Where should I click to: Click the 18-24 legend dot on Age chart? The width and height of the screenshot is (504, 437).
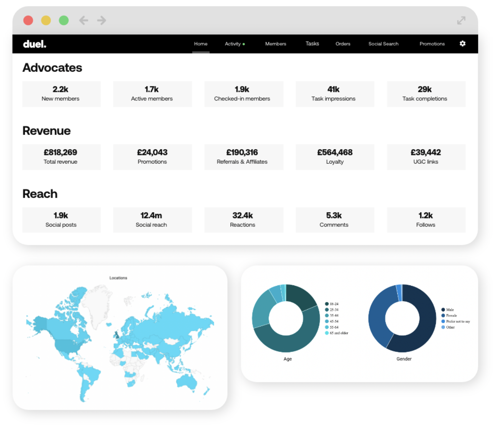[327, 304]
